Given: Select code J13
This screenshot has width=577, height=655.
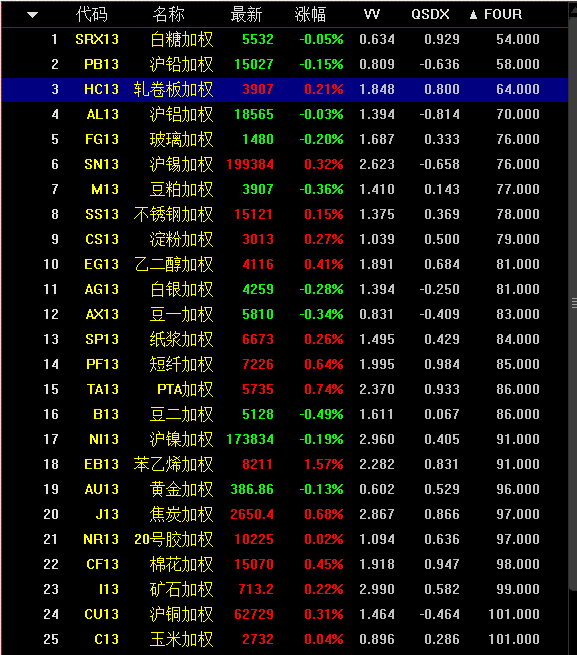Looking at the screenshot, I should pyautogui.click(x=107, y=514).
